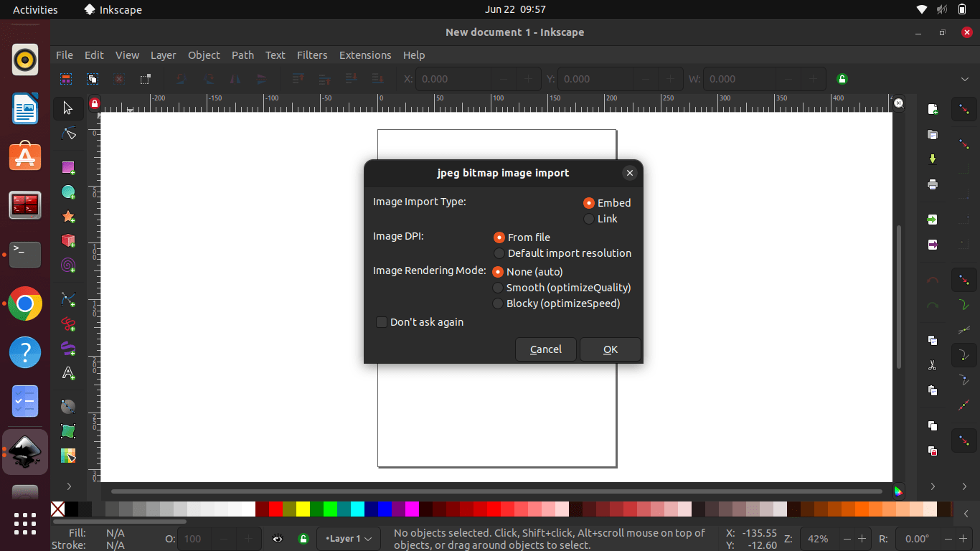Select the Spiral tool
Screen dimensions: 980x551
pyautogui.click(x=68, y=265)
